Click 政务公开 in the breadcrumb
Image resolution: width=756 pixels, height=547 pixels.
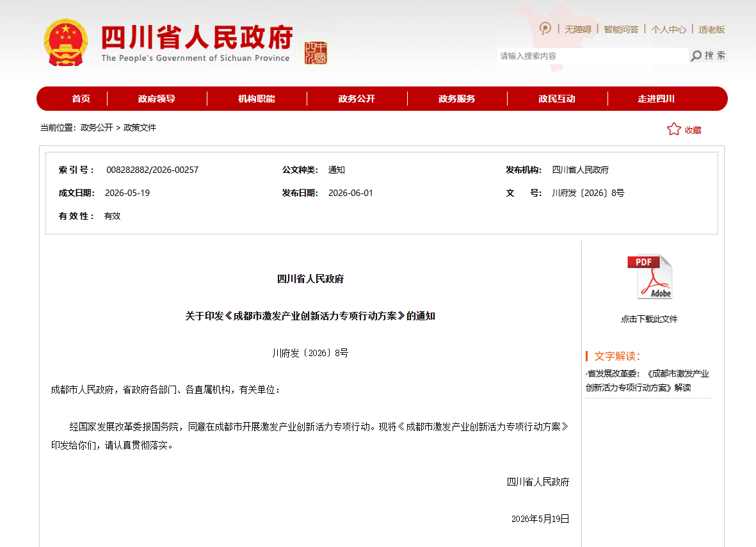coord(97,127)
